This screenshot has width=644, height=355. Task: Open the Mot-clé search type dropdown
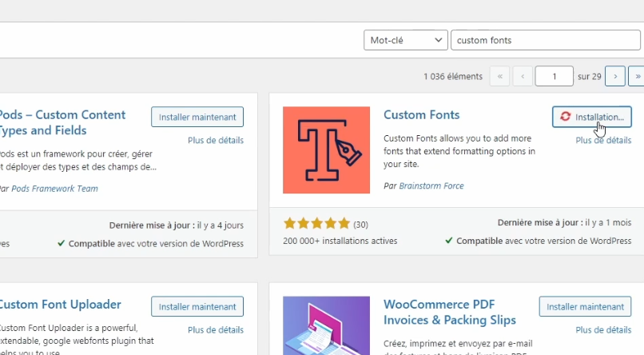[405, 40]
